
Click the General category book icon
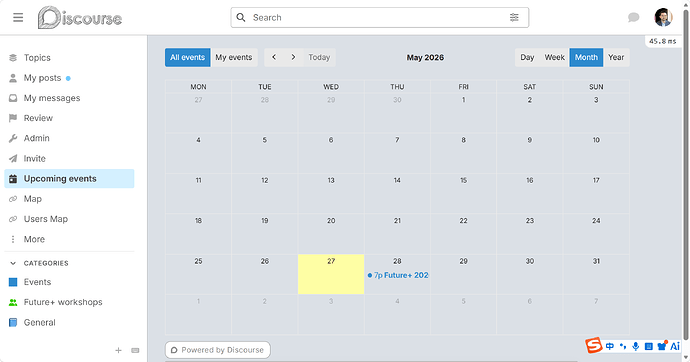tap(13, 322)
